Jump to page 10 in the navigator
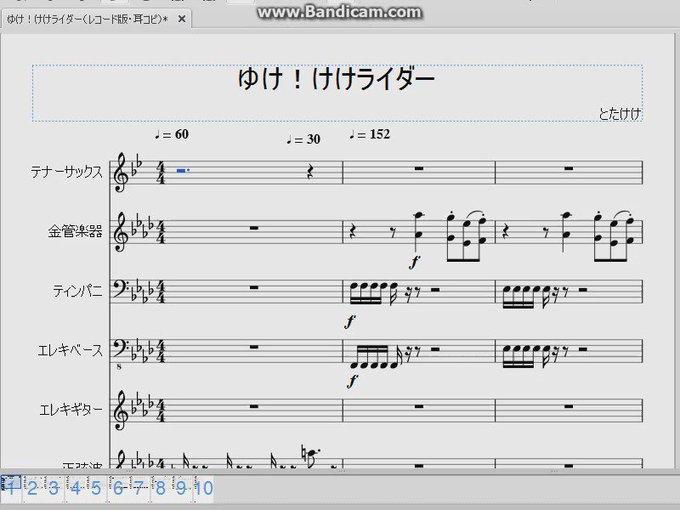 203,488
